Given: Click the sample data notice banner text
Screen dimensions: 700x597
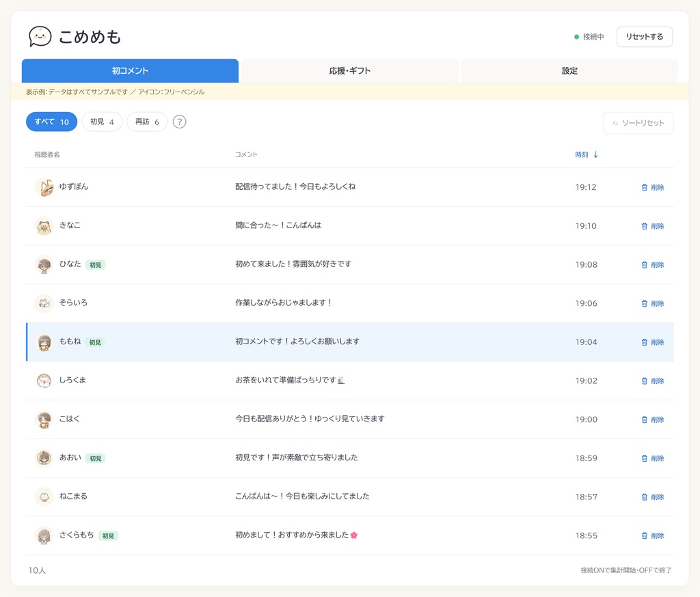Looking at the screenshot, I should coord(115,92).
